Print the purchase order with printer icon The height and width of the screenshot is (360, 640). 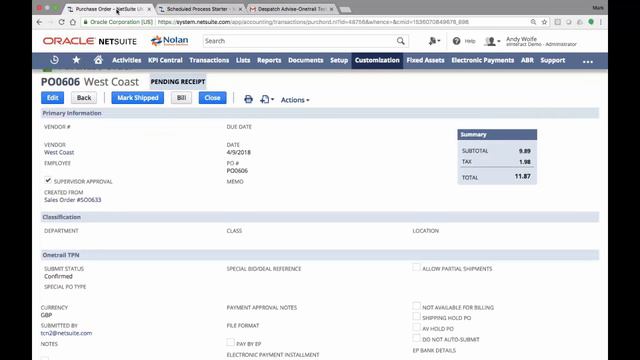[x=248, y=99]
